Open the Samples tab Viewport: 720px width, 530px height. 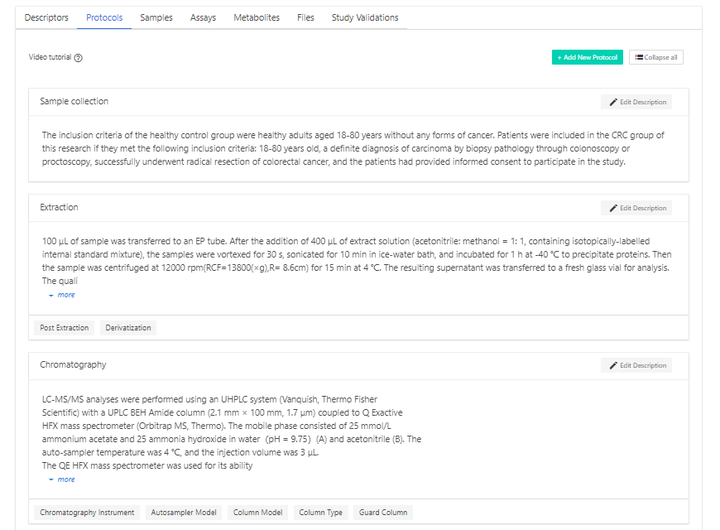[156, 18]
